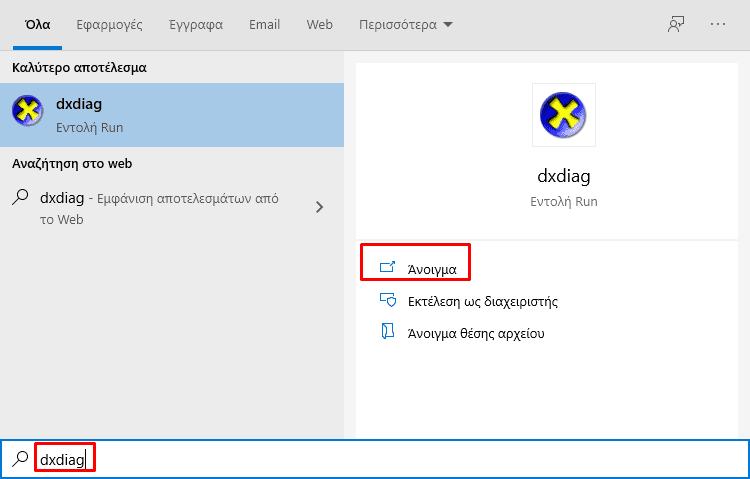
Task: Open the Έγγραφα tab
Action: pos(196,24)
